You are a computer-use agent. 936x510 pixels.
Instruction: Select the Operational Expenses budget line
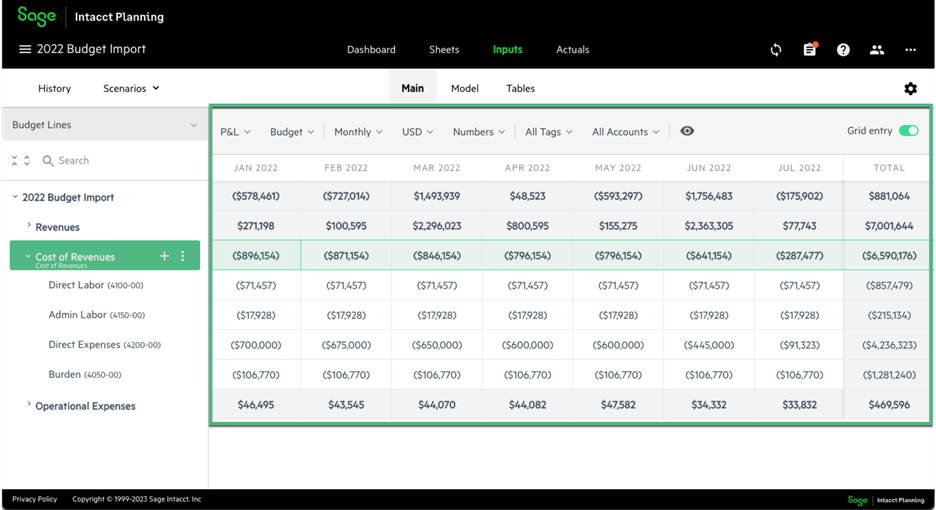85,406
